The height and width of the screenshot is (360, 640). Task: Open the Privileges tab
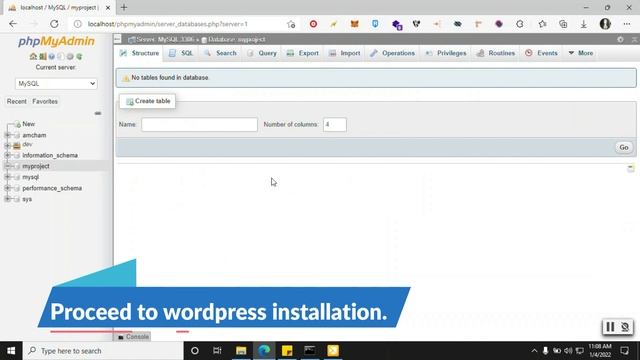(x=446, y=53)
